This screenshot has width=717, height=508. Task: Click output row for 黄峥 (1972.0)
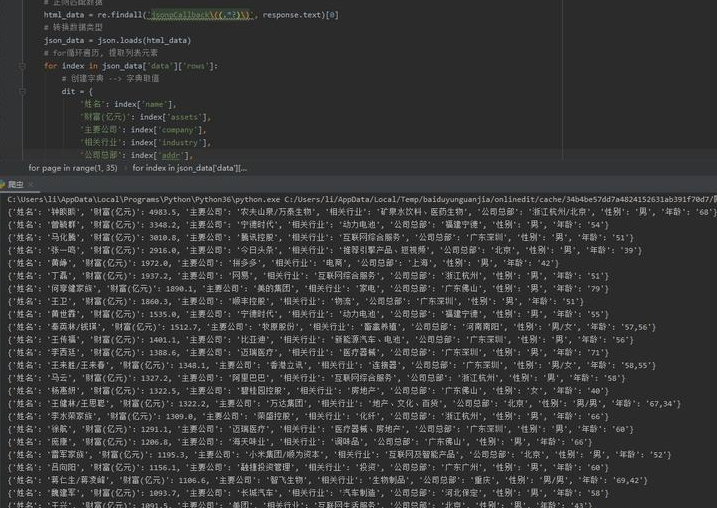(x=283, y=263)
